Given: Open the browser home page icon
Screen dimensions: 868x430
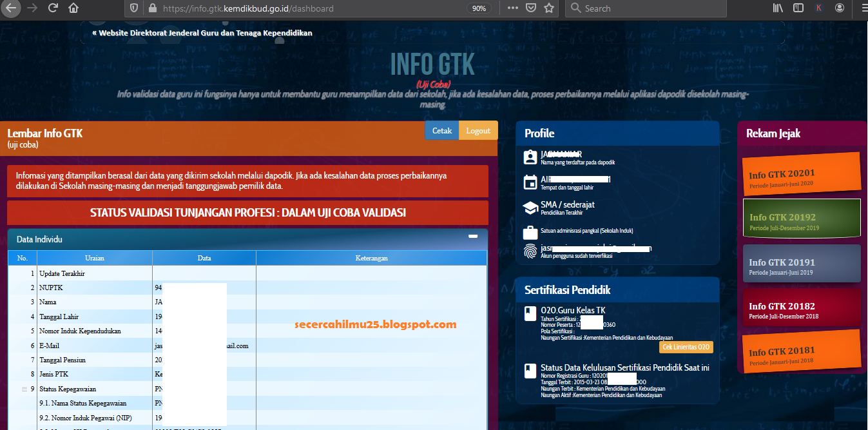Looking at the screenshot, I should (x=73, y=8).
